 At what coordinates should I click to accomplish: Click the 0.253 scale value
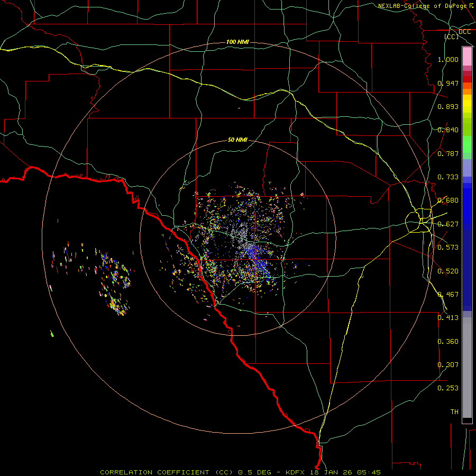pos(448,388)
